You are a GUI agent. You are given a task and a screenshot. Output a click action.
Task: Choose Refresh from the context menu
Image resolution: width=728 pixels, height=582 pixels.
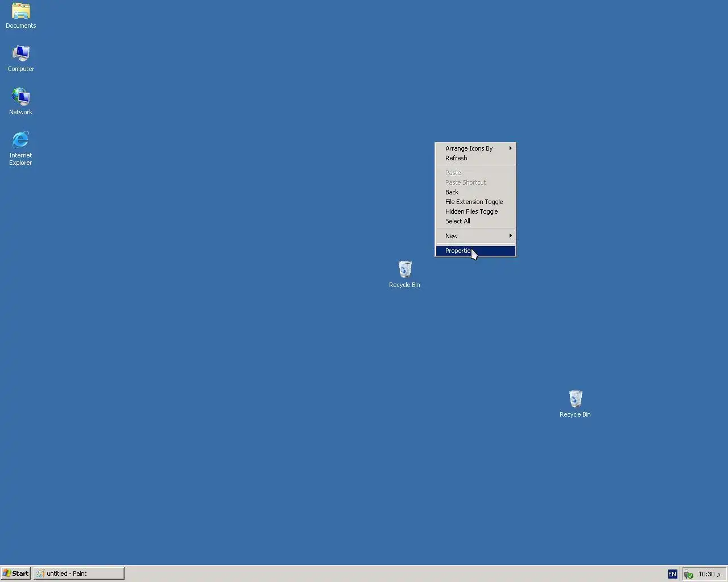pos(475,158)
